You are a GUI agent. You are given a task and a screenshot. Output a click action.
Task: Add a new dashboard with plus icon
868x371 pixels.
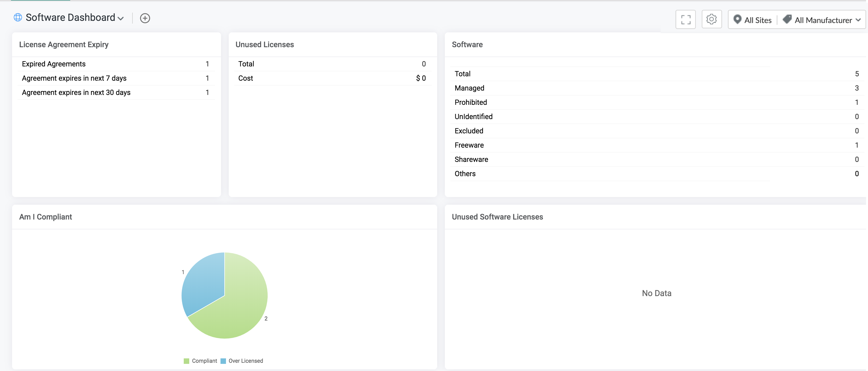tap(145, 18)
